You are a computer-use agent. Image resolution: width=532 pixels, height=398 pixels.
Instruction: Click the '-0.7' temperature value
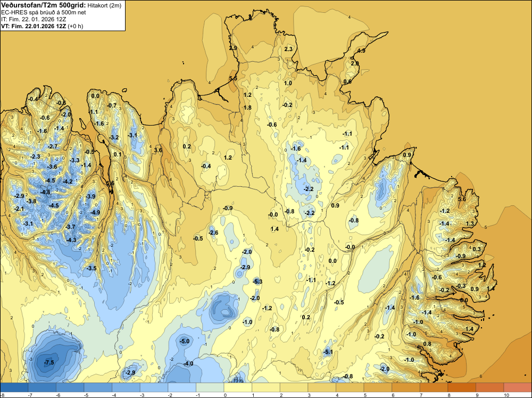112,105
